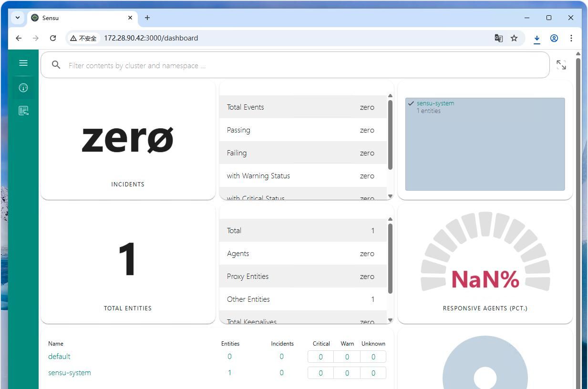The width and height of the screenshot is (588, 389).
Task: Open a new browser tab
Action: [147, 18]
